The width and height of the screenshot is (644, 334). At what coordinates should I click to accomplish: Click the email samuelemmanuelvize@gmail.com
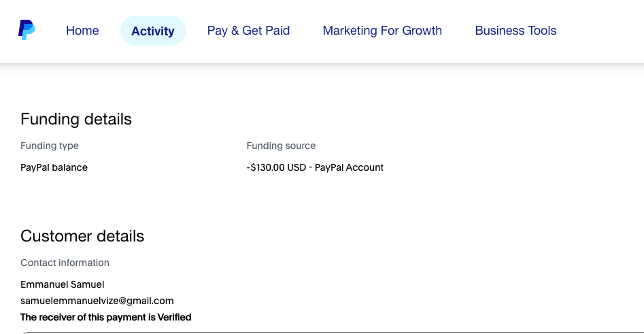[97, 301]
